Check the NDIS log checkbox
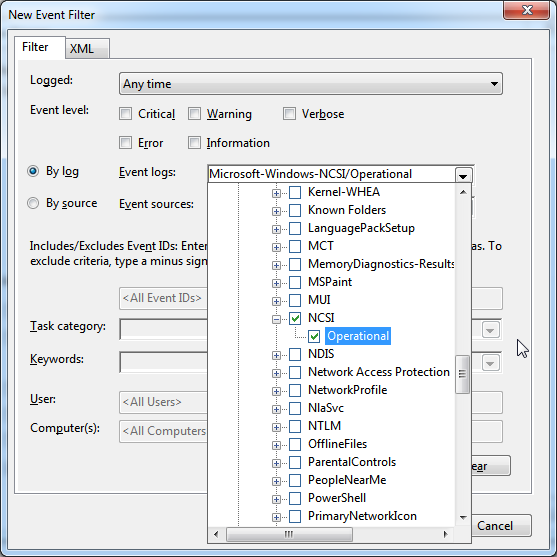Screen dimensions: 557x557 295,354
